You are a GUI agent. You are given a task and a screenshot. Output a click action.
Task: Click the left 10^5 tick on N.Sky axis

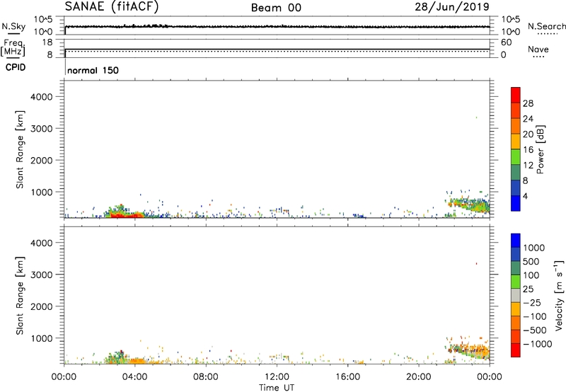pyautogui.click(x=43, y=19)
